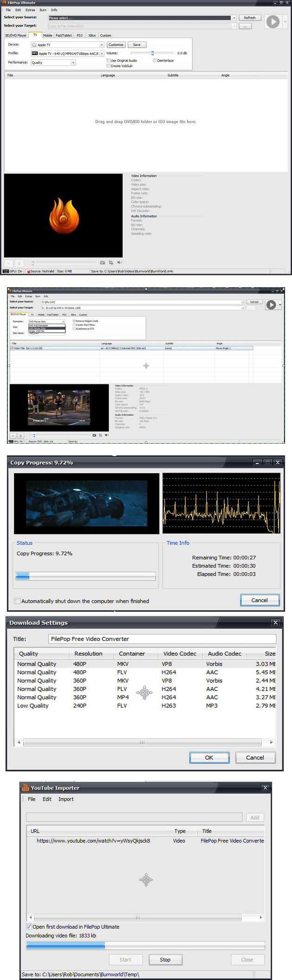The width and height of the screenshot is (292, 980).
Task: Open the Extras menu in the empty-source FilePop window
Action: pos(30,10)
